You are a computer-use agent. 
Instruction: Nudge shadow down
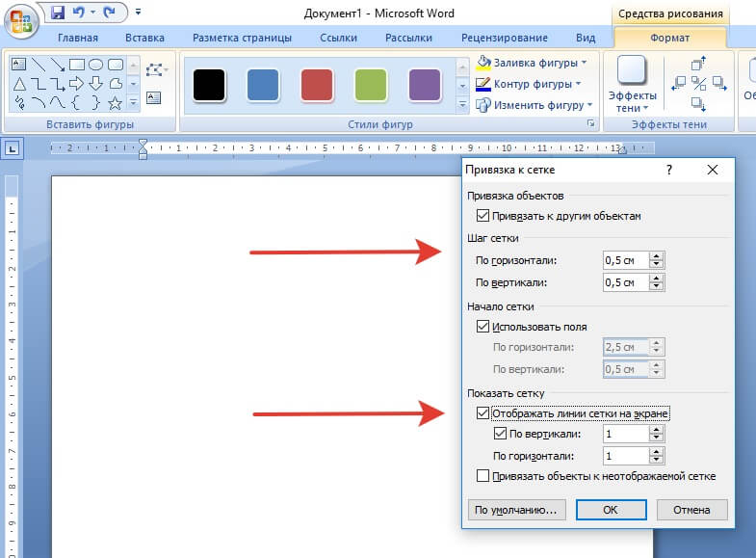click(698, 104)
